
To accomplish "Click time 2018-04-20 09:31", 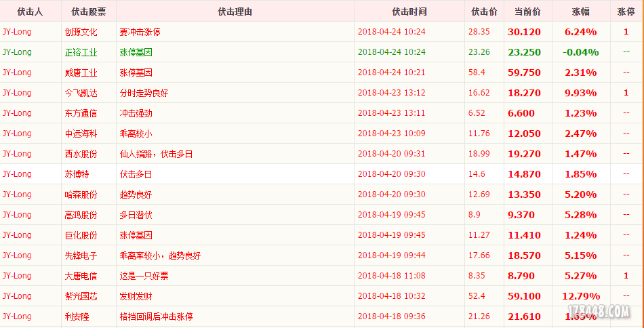I will [x=392, y=154].
